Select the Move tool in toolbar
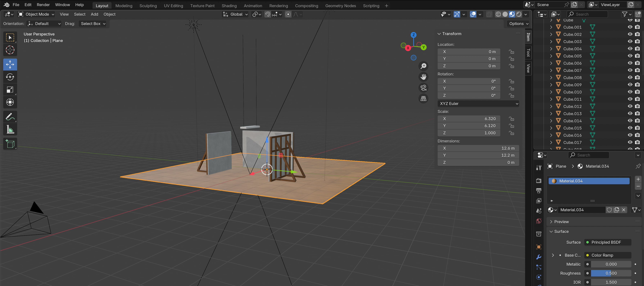Screen dimensions: 644x286 coord(10,64)
